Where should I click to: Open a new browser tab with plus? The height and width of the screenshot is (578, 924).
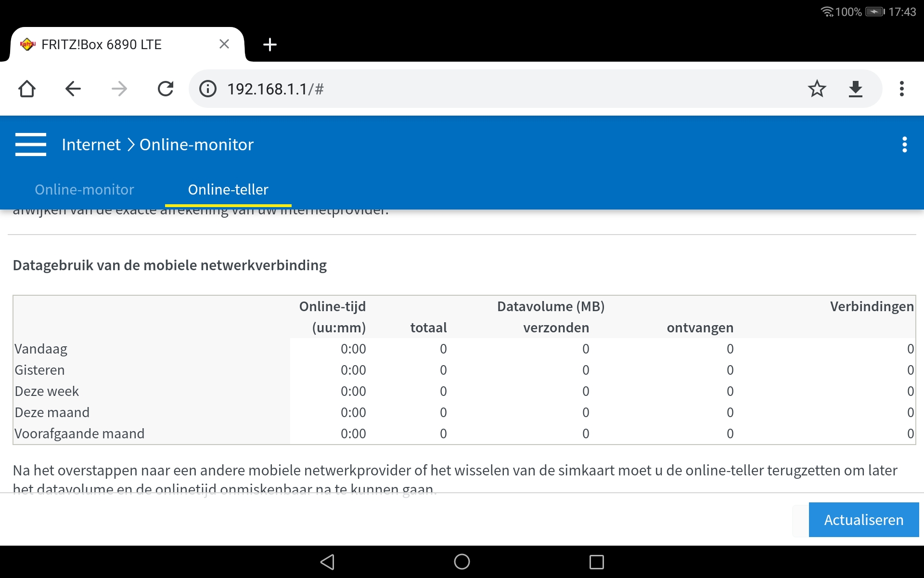(270, 44)
